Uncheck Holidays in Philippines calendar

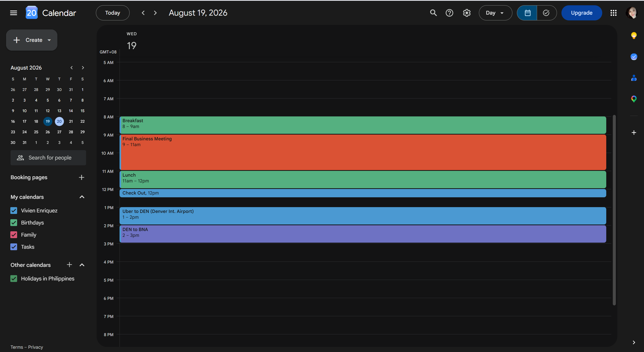point(14,278)
